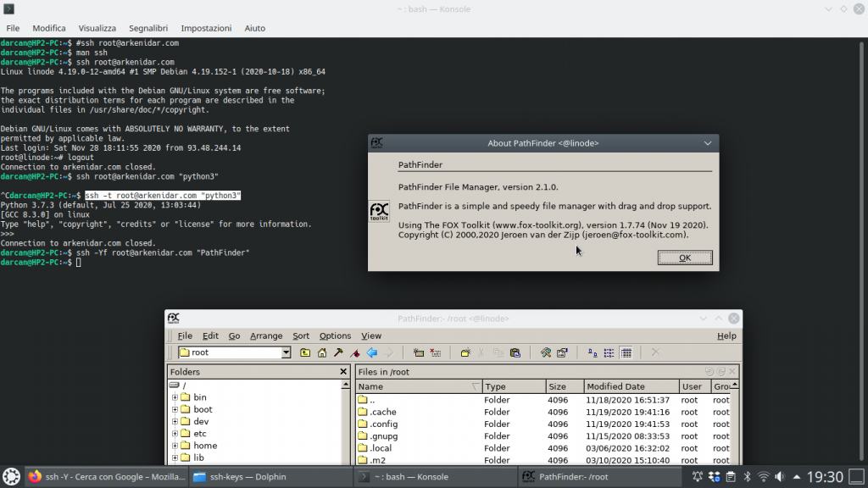The width and height of the screenshot is (868, 488).
Task: Open Konsole's Impostazioni menu
Action: pyautogui.click(x=206, y=28)
